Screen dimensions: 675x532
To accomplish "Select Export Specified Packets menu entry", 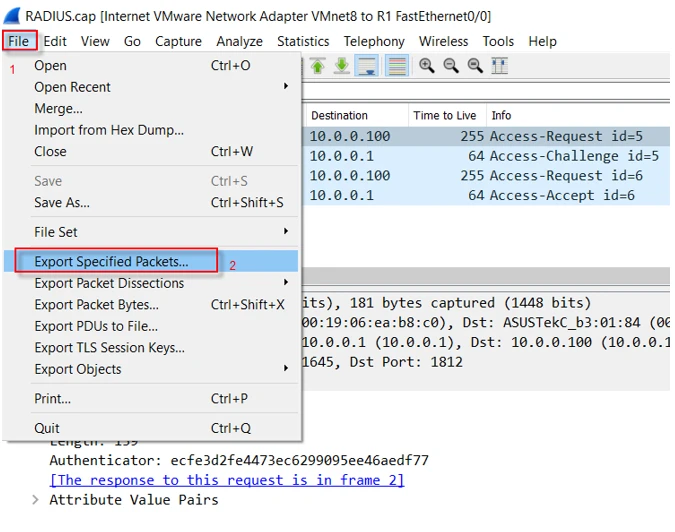I will coord(111,262).
